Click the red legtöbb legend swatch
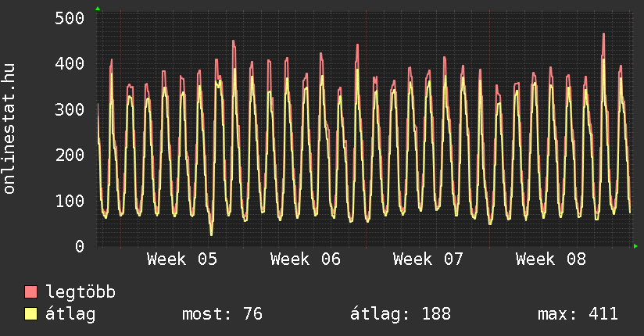 [31, 292]
